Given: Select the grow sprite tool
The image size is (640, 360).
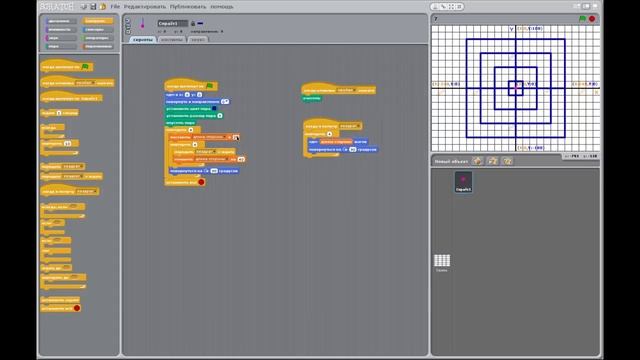Looking at the screenshot, I should tap(451, 7).
